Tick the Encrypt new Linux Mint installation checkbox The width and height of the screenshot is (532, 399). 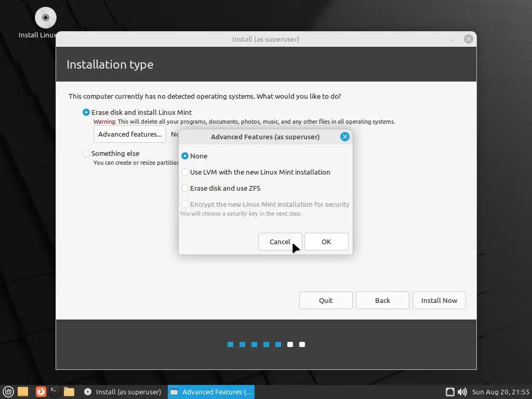[x=184, y=204]
